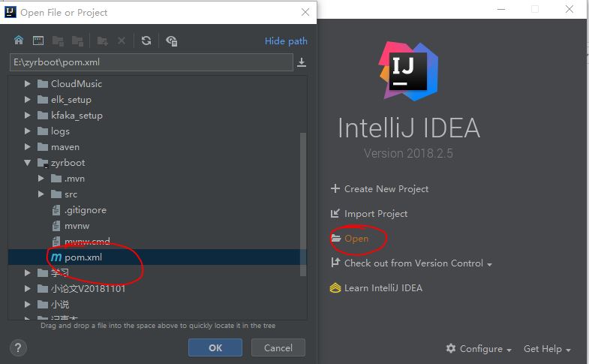
Task: Click the project directory toolbar icon
Action: (x=58, y=41)
